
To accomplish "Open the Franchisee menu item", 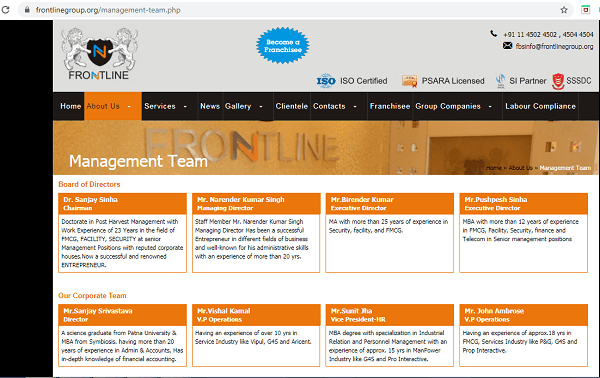I will pyautogui.click(x=390, y=106).
